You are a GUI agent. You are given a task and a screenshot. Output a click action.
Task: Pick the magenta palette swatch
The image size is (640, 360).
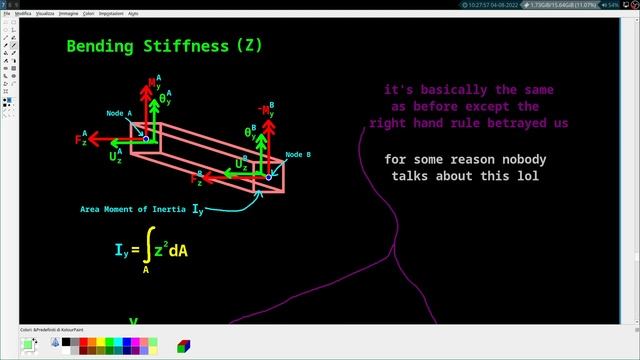(x=136, y=342)
